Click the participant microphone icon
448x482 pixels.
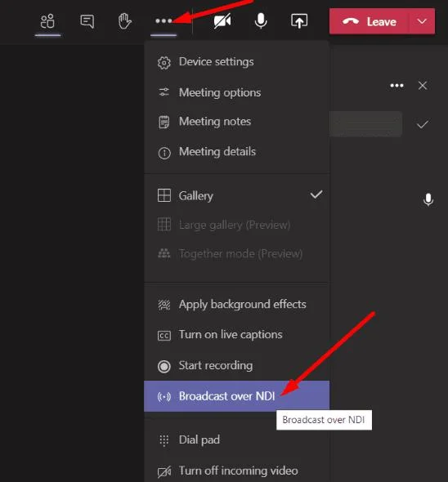click(428, 200)
